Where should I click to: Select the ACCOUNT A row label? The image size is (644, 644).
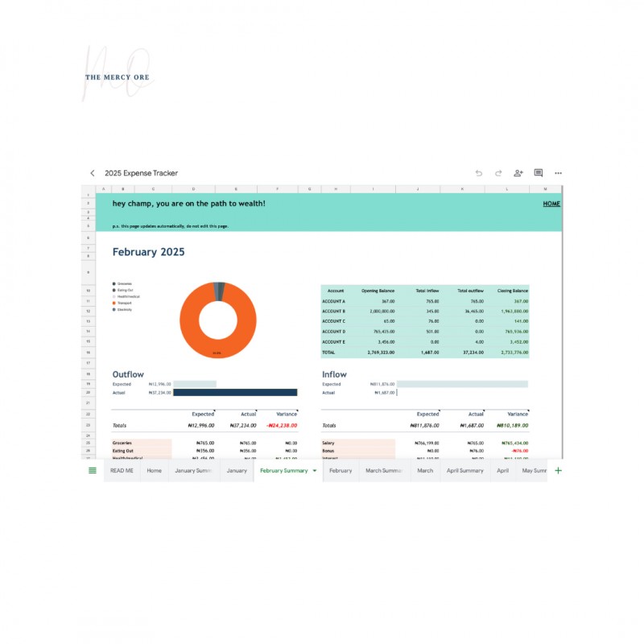[x=333, y=301]
